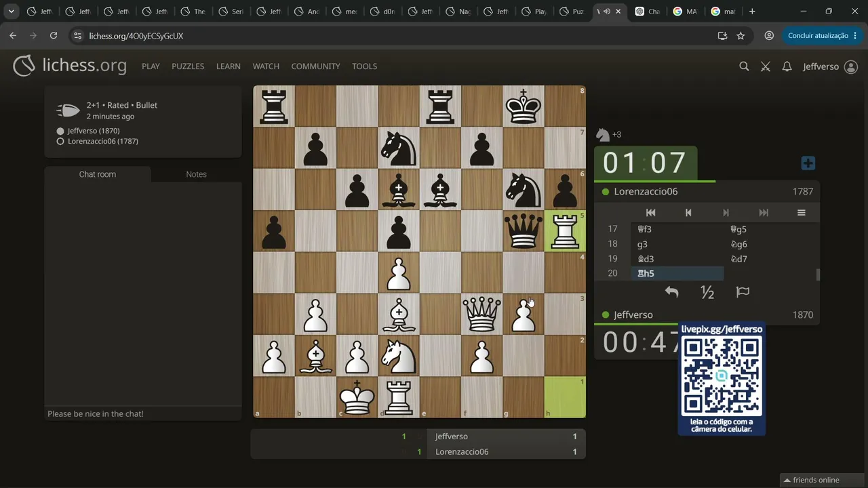The height and width of the screenshot is (488, 868).
Task: Select move 19 Bd3 in list
Action: 677,259
